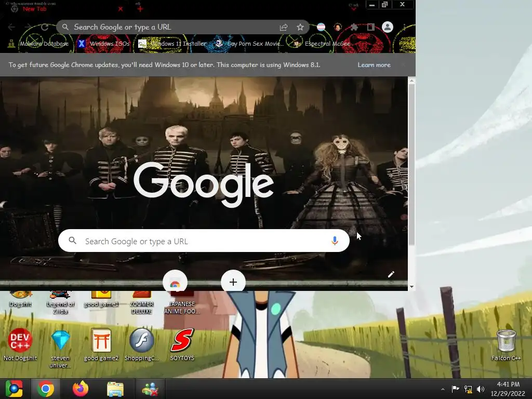Open the Web Store shortcut tile
The image size is (532, 399).
pyautogui.click(x=175, y=281)
